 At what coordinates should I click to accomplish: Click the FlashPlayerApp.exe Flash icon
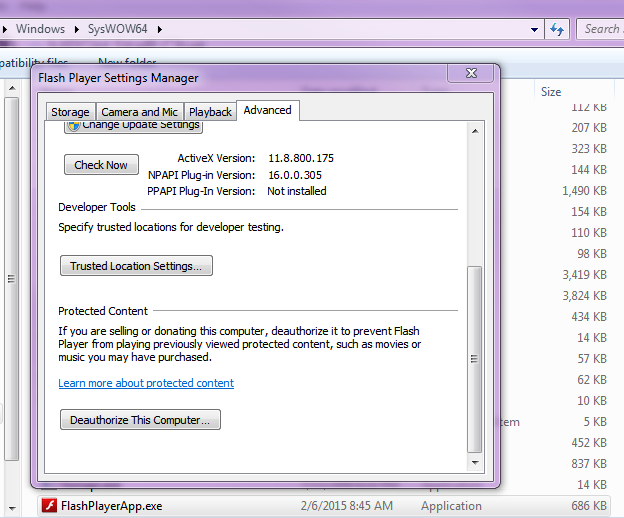49,506
